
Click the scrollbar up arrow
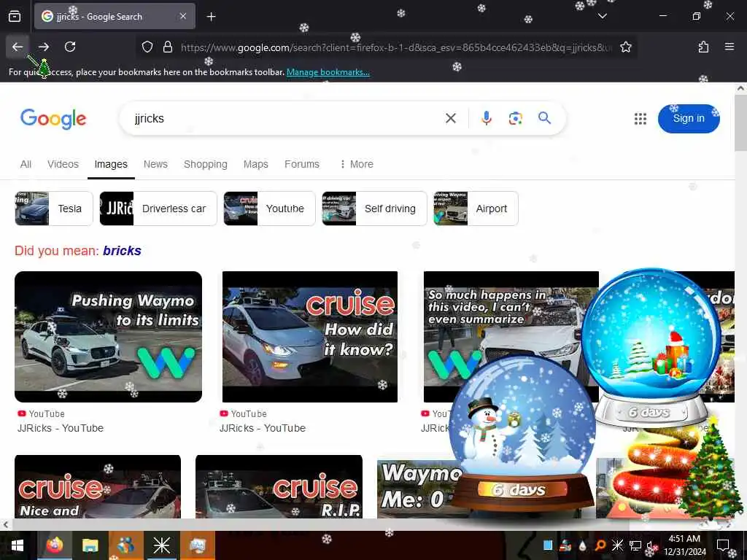click(x=740, y=88)
